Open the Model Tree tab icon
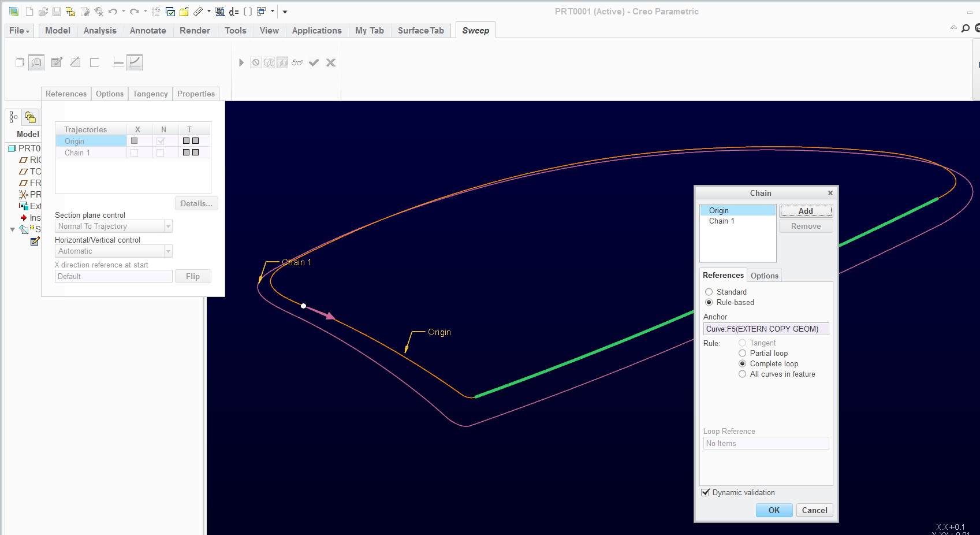The image size is (980, 535). 13,117
